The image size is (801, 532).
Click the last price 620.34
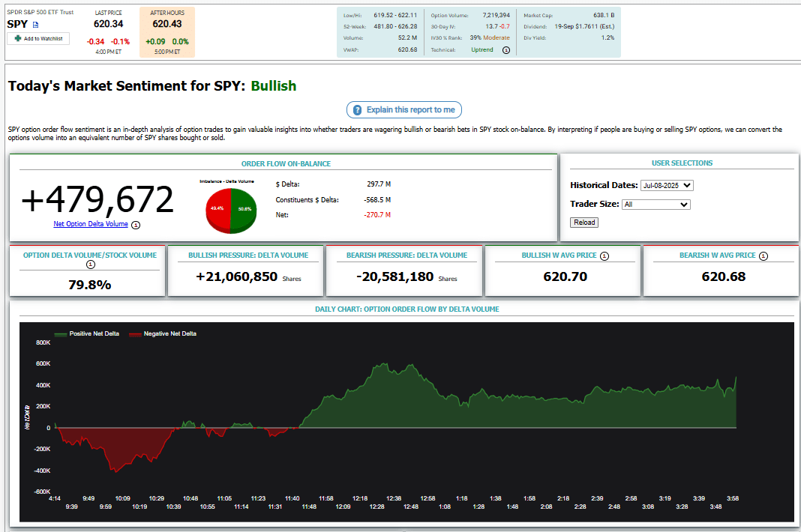(108, 24)
